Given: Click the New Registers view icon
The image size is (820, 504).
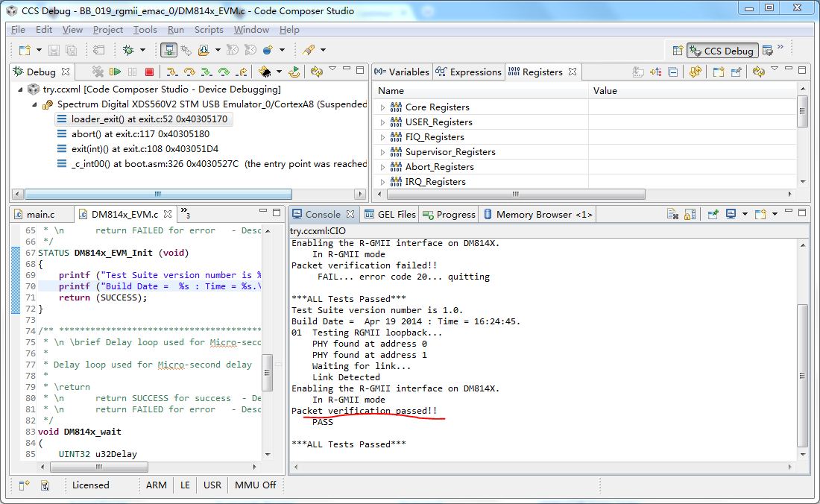Looking at the screenshot, I should tap(719, 72).
